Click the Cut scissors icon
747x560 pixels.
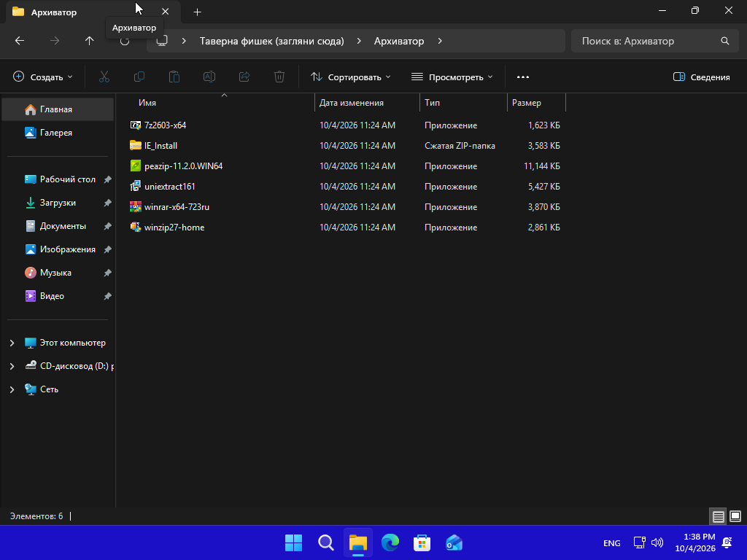pyautogui.click(x=104, y=77)
